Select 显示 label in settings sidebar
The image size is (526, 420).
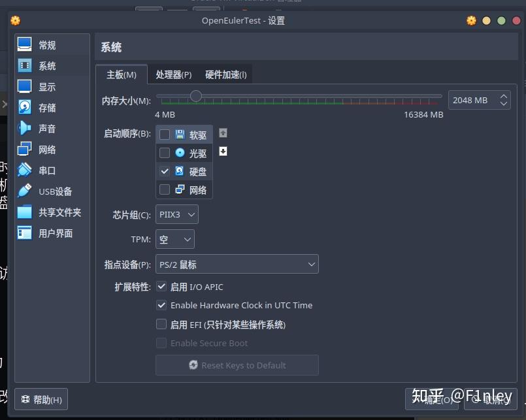[47, 87]
